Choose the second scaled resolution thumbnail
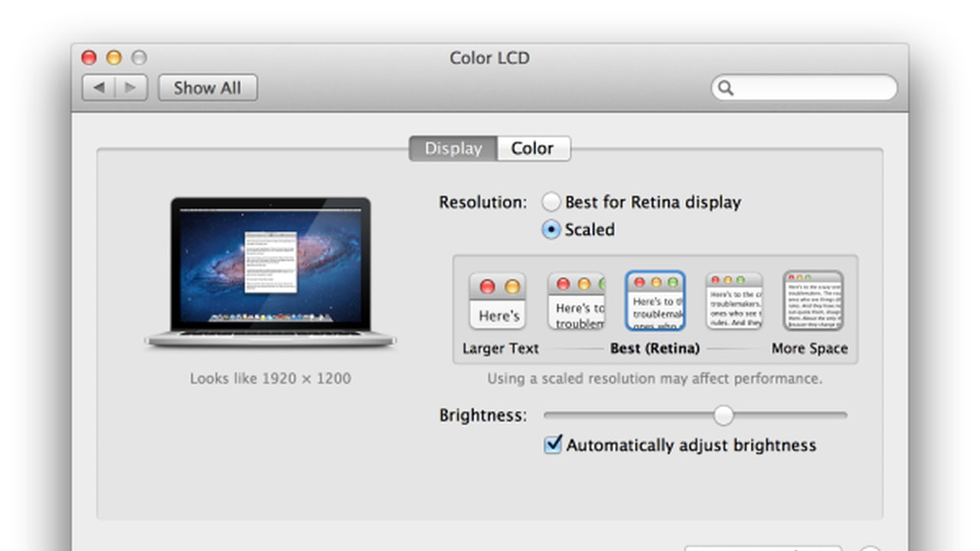980x551 pixels. click(576, 301)
